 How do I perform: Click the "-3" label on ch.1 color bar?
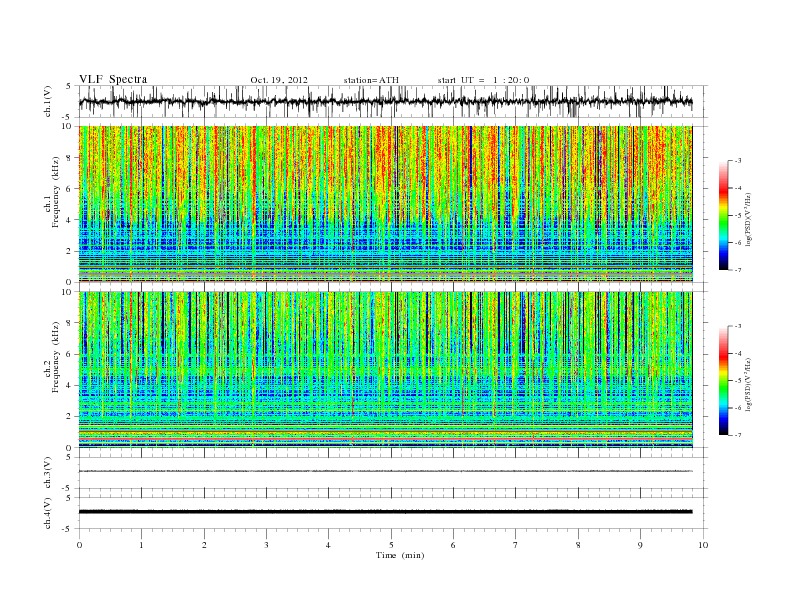(737, 161)
